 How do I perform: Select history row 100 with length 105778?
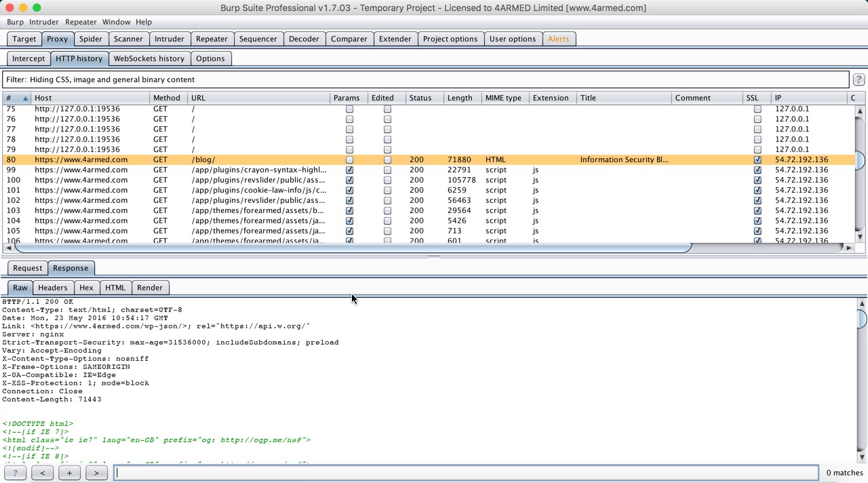coord(429,180)
